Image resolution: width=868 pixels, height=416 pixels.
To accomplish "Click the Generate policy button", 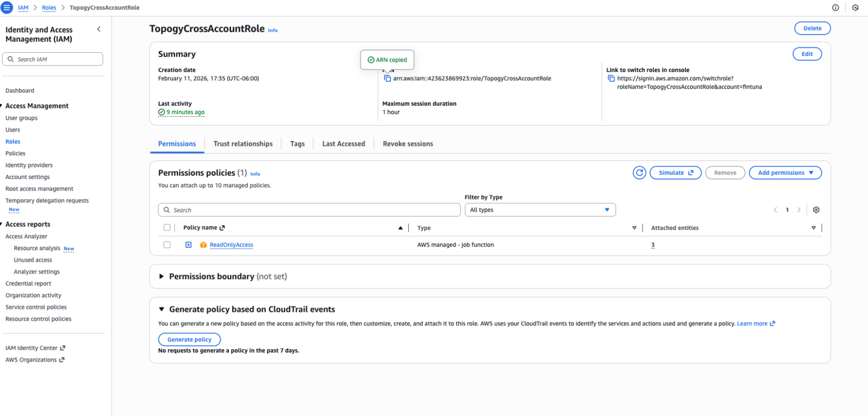I will tap(189, 339).
